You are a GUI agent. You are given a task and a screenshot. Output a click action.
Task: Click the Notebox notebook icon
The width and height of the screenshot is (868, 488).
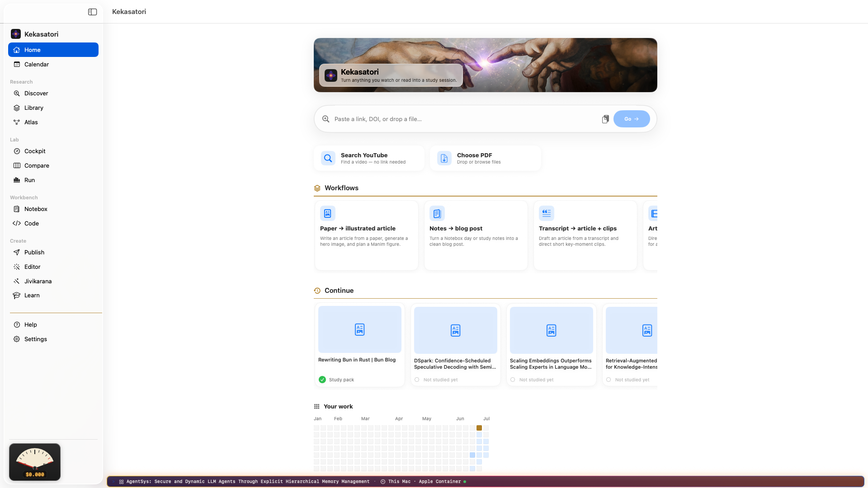17,209
